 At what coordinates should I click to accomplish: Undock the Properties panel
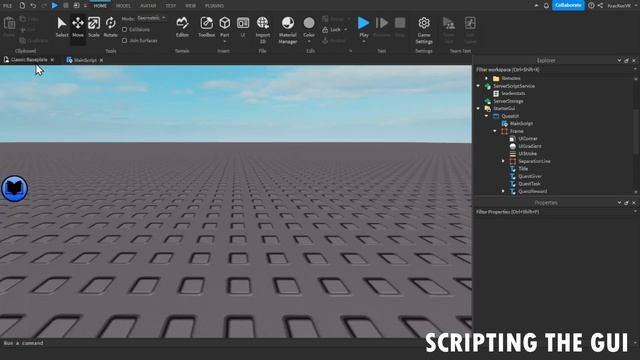626,203
